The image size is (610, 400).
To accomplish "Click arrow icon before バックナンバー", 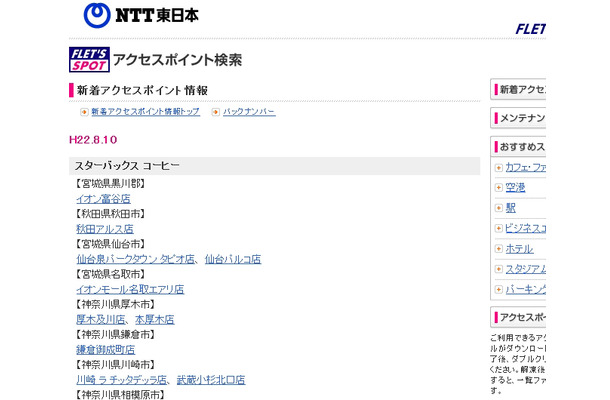I will click(x=216, y=112).
